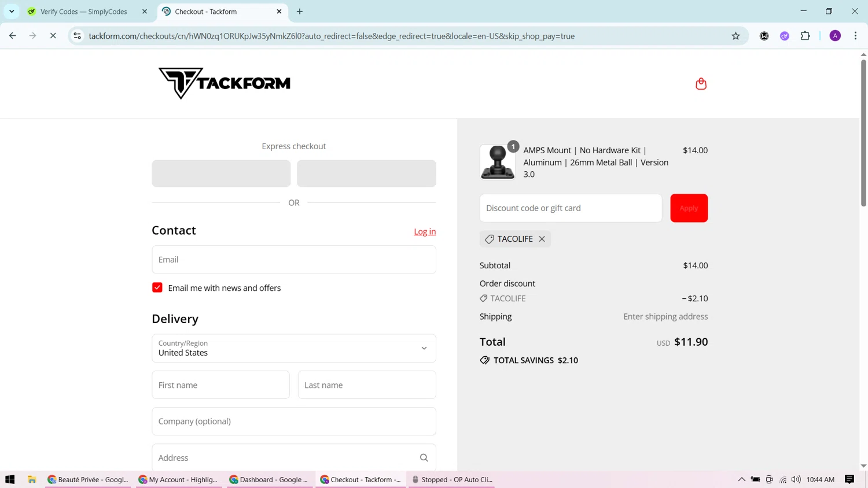Expand the Country/Region dropdown
Screen dimensions: 868x488
tap(294, 348)
